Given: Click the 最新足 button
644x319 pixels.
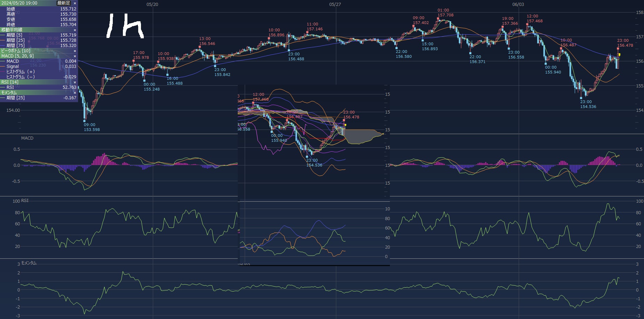Looking at the screenshot, I should pos(63,3).
